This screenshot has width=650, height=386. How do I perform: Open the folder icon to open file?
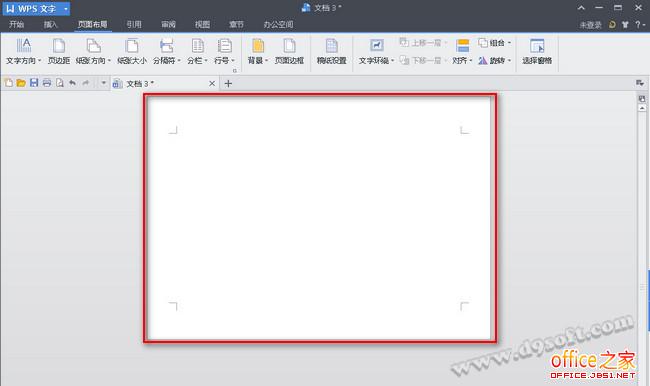pyautogui.click(x=21, y=83)
